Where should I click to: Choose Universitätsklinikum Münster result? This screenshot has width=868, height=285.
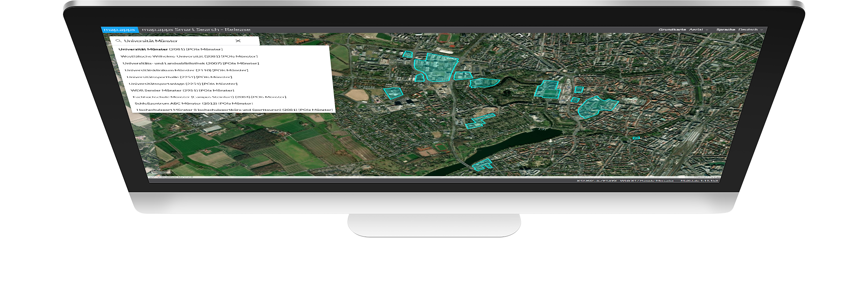(x=186, y=70)
